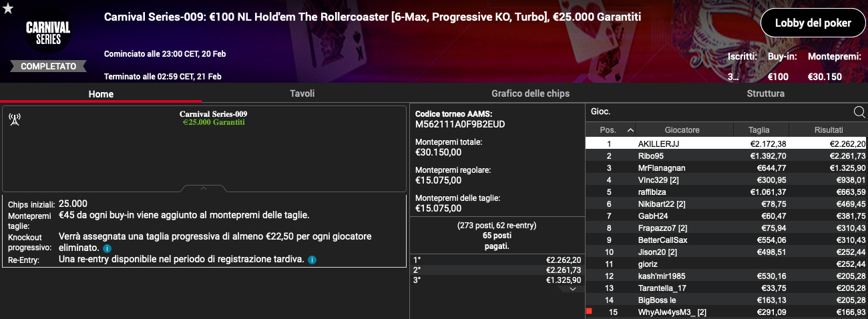Viewport: 868px width, 319px height.
Task: Click the Carnival Series logo
Action: click(48, 33)
